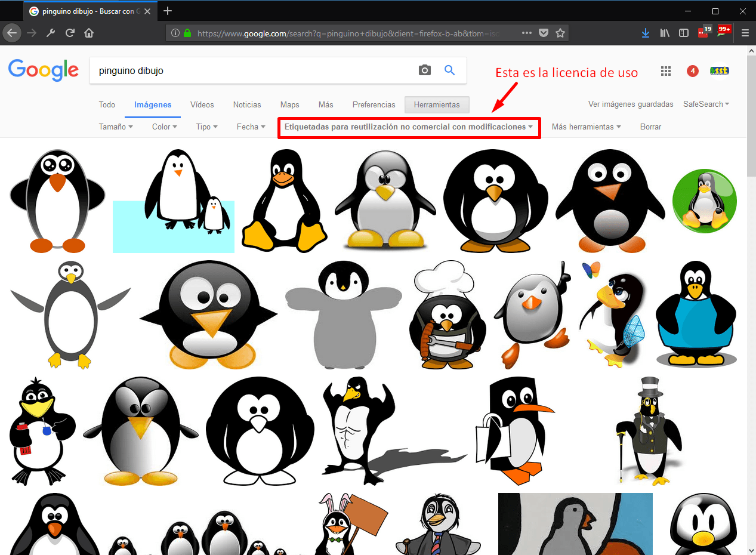Open the SafeSearch dropdown

coord(706,104)
